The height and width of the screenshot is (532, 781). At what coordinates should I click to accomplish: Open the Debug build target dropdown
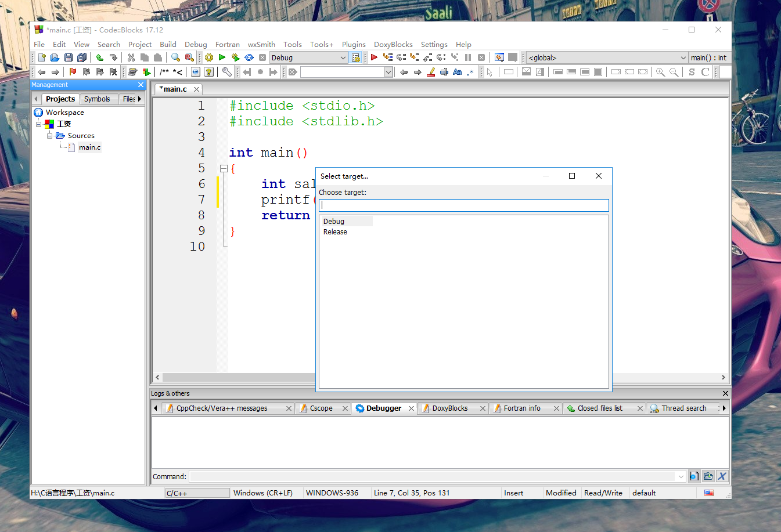pos(343,57)
